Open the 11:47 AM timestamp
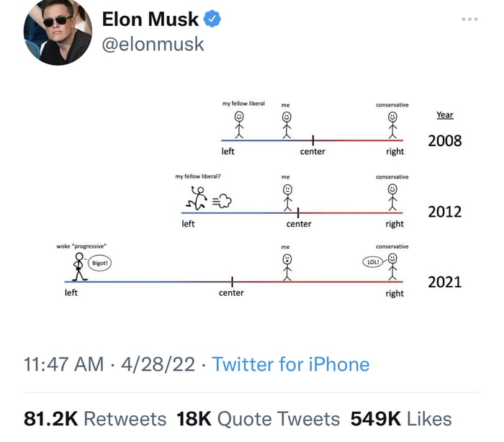504x442 pixels. coord(63,364)
